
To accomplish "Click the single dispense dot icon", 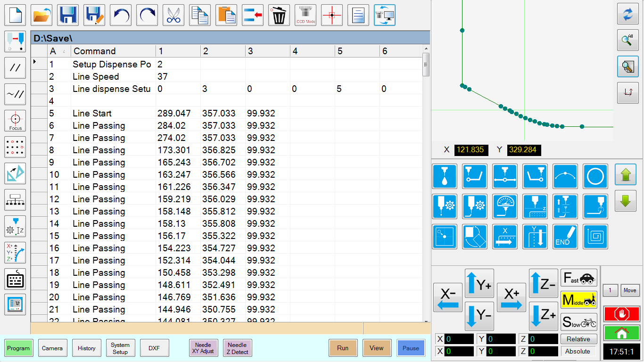I will 445,176.
